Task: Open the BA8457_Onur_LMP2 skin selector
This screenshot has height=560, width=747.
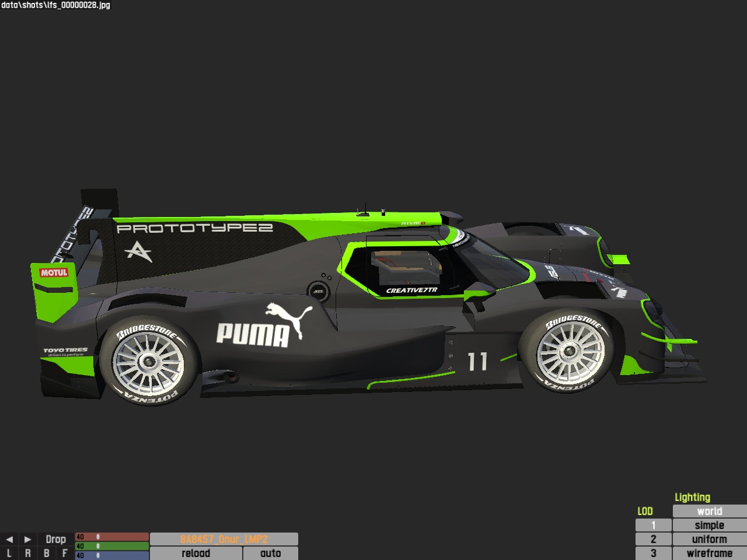Action: [x=224, y=539]
